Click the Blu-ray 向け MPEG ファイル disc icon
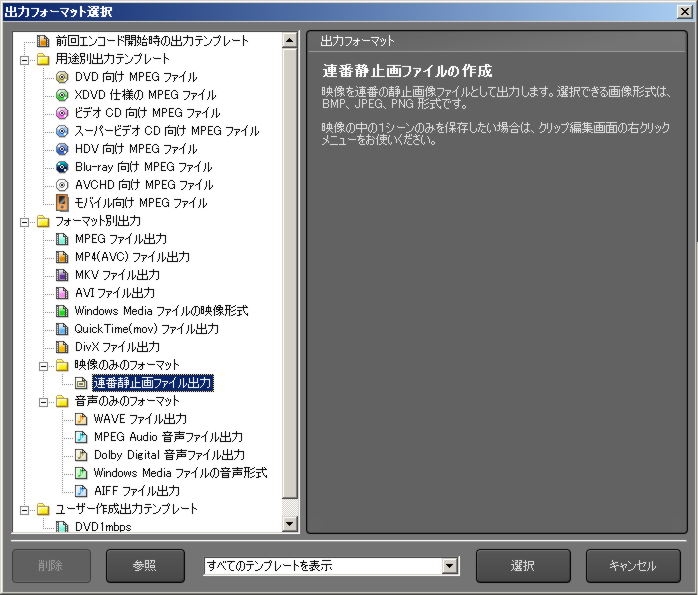The width and height of the screenshot is (698, 595). [x=62, y=167]
